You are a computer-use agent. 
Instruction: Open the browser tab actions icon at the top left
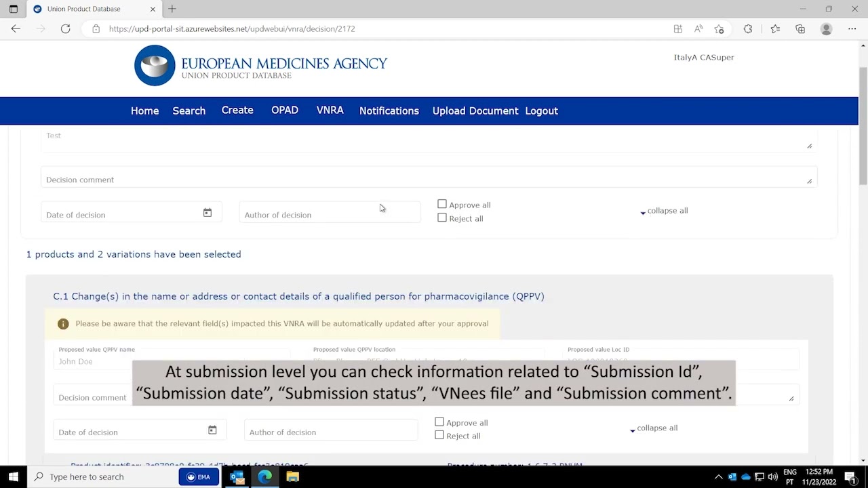pyautogui.click(x=13, y=9)
